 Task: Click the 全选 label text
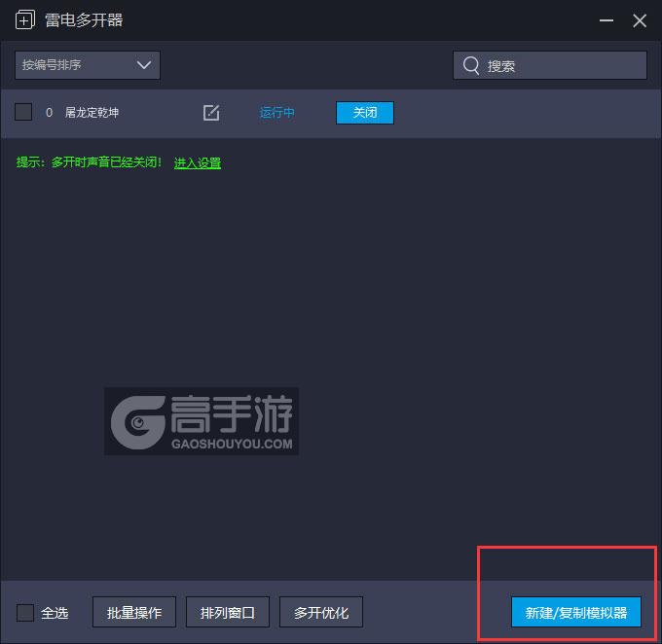(55, 612)
